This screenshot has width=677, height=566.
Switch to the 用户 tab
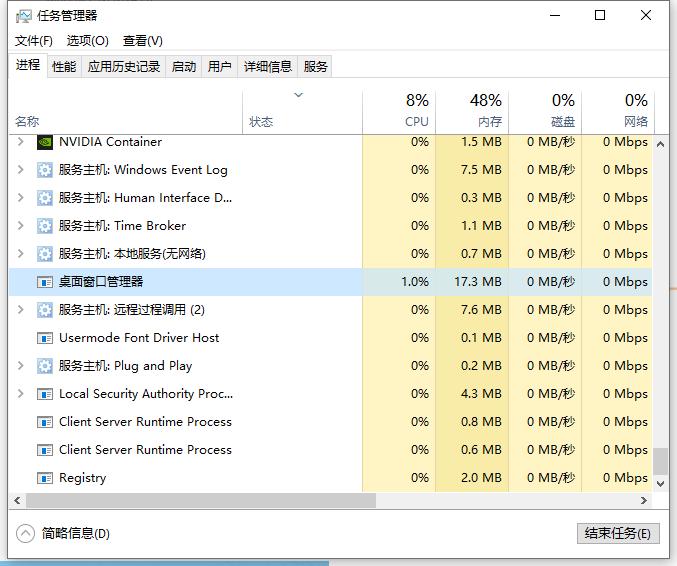pyautogui.click(x=219, y=66)
